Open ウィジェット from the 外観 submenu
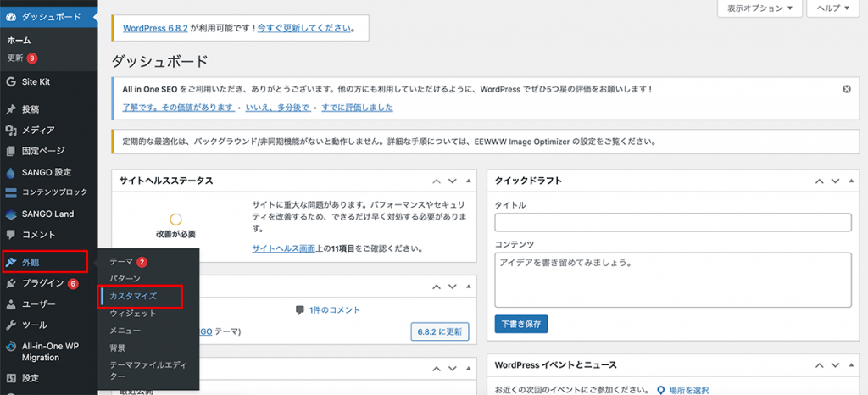 coord(133,314)
